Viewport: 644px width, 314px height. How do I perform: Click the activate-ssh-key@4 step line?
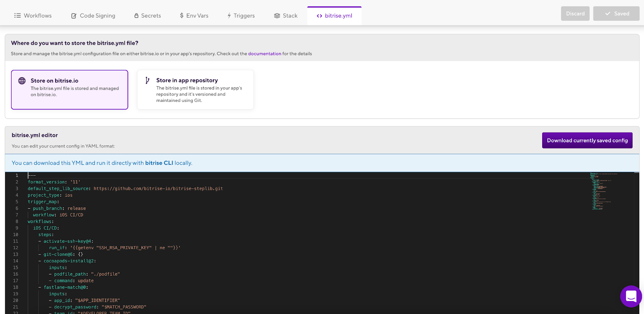[x=66, y=241]
